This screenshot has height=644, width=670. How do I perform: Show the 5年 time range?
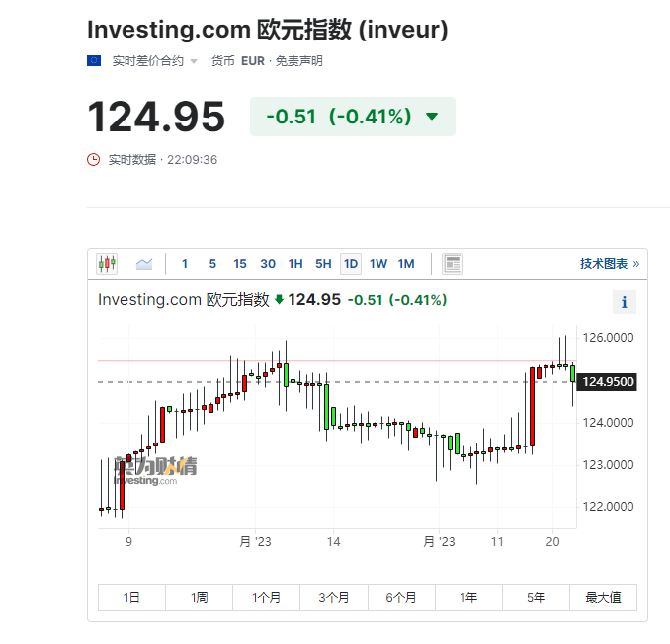[536, 597]
